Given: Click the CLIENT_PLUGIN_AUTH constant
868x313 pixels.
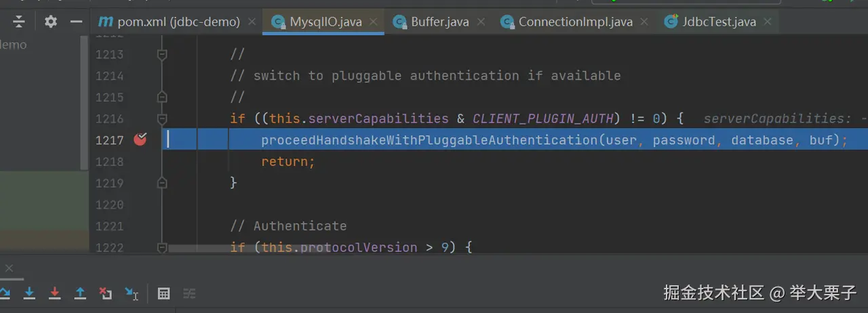Looking at the screenshot, I should tap(542, 119).
